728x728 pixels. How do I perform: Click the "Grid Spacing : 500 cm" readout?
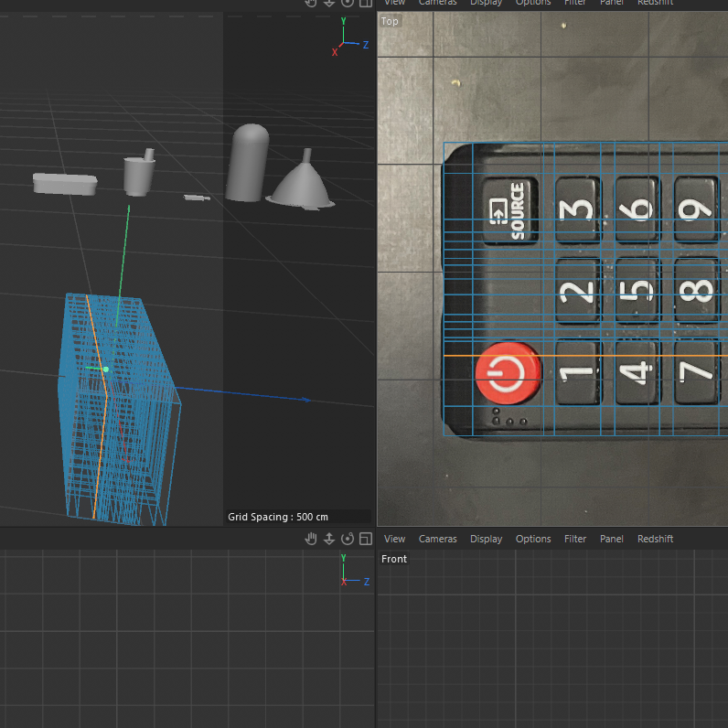point(278,517)
